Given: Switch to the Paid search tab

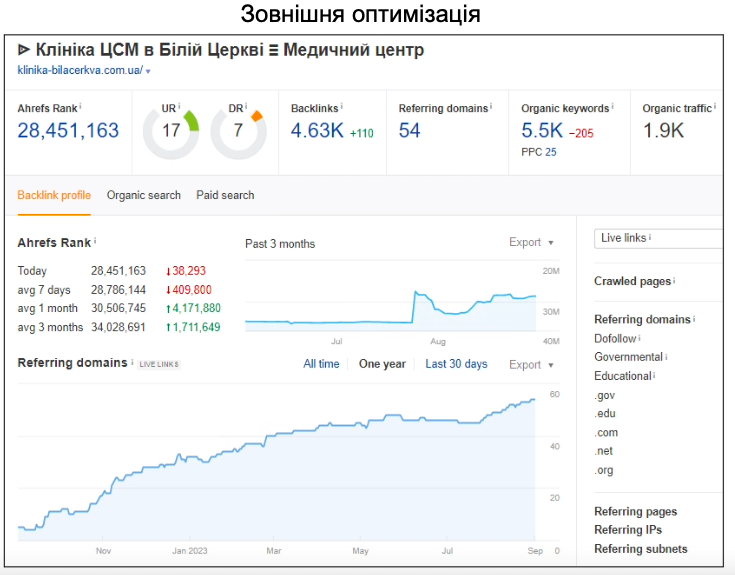Looking at the screenshot, I should [225, 195].
